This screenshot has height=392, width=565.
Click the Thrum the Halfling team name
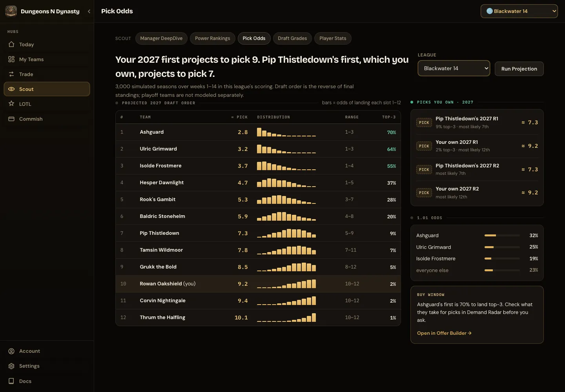click(x=162, y=318)
